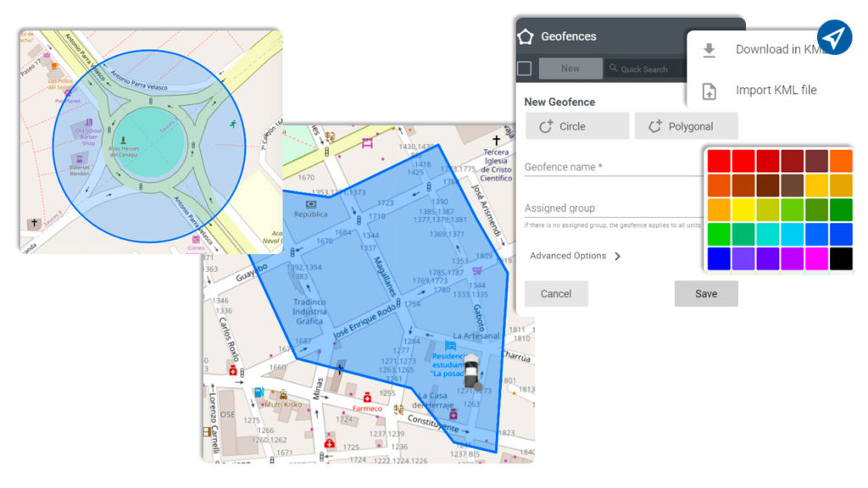Pick the black color swatch
This screenshot has width=868, height=488.
pyautogui.click(x=841, y=259)
